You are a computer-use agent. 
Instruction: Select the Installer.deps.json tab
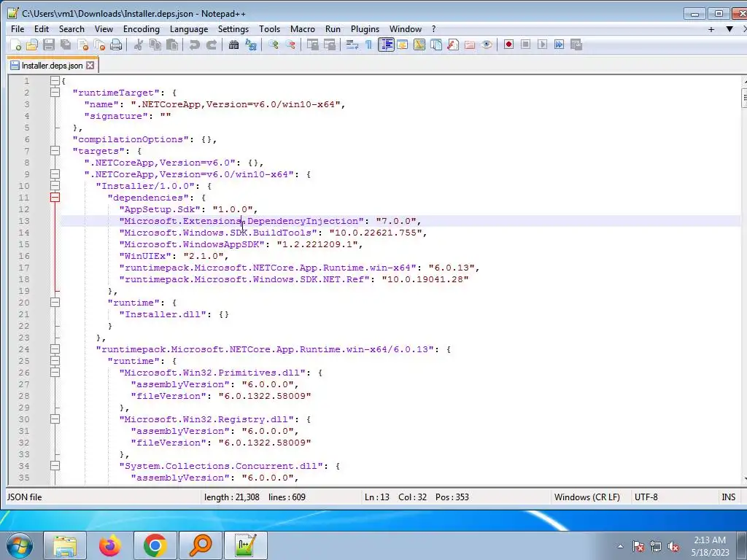click(x=53, y=66)
